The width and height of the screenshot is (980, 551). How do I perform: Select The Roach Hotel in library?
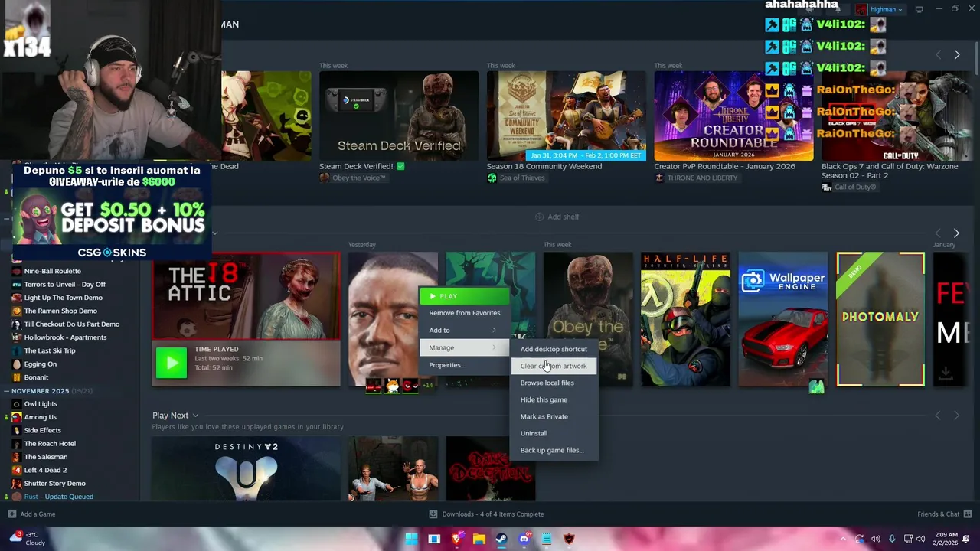[50, 444]
